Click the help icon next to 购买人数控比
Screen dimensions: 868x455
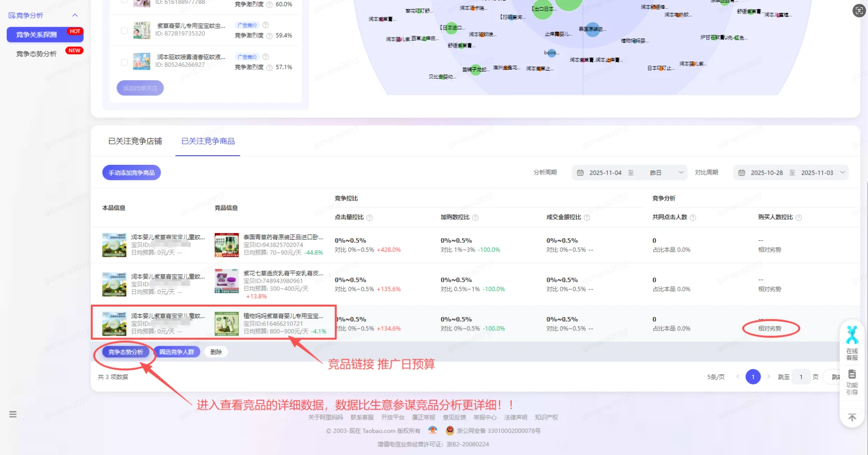[x=798, y=217]
